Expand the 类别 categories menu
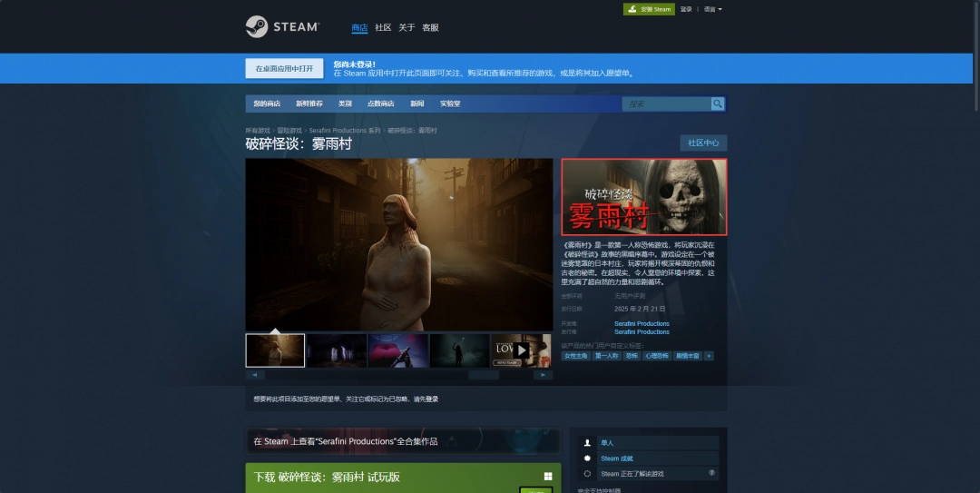This screenshot has width=980, height=493. (345, 104)
